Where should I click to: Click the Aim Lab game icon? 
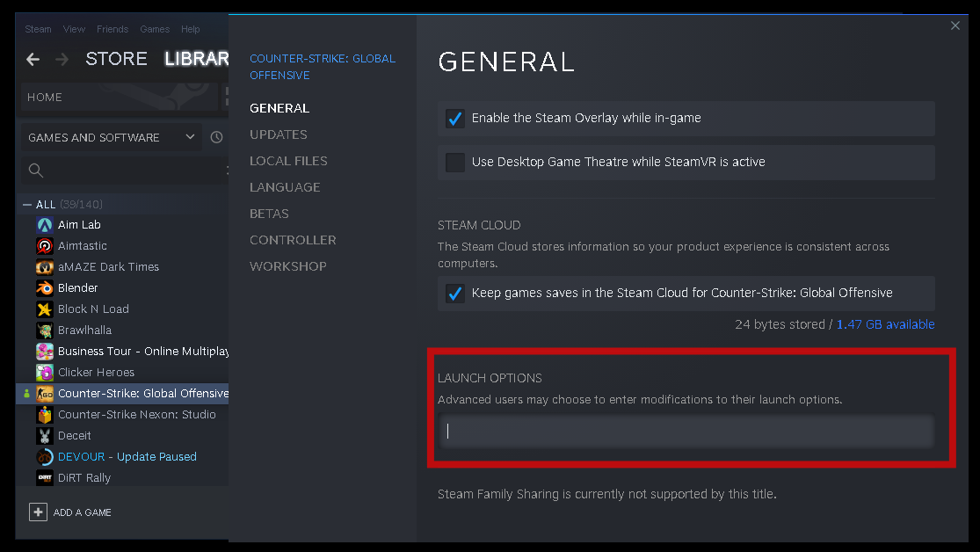click(45, 225)
